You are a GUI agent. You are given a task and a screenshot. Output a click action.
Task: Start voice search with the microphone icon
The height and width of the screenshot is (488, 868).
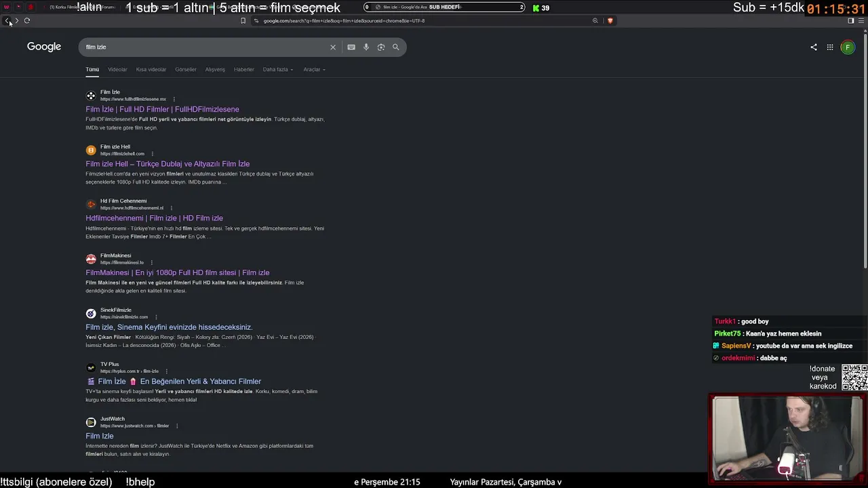pos(366,47)
